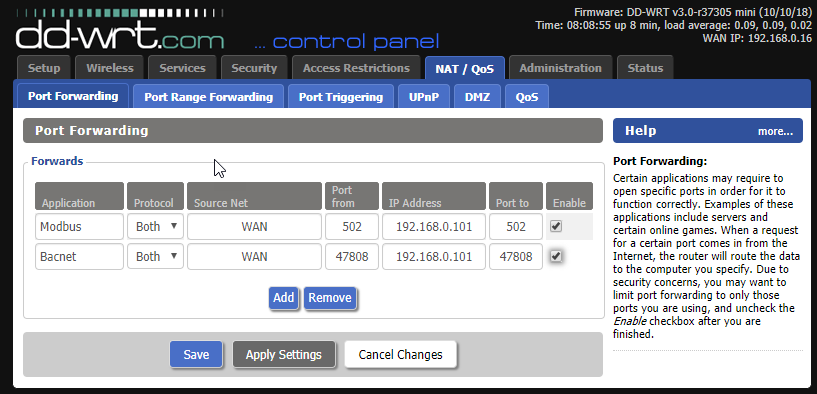Screen dimensions: 817x394
Task: Open the Access Restrictions tab
Action: (x=356, y=68)
